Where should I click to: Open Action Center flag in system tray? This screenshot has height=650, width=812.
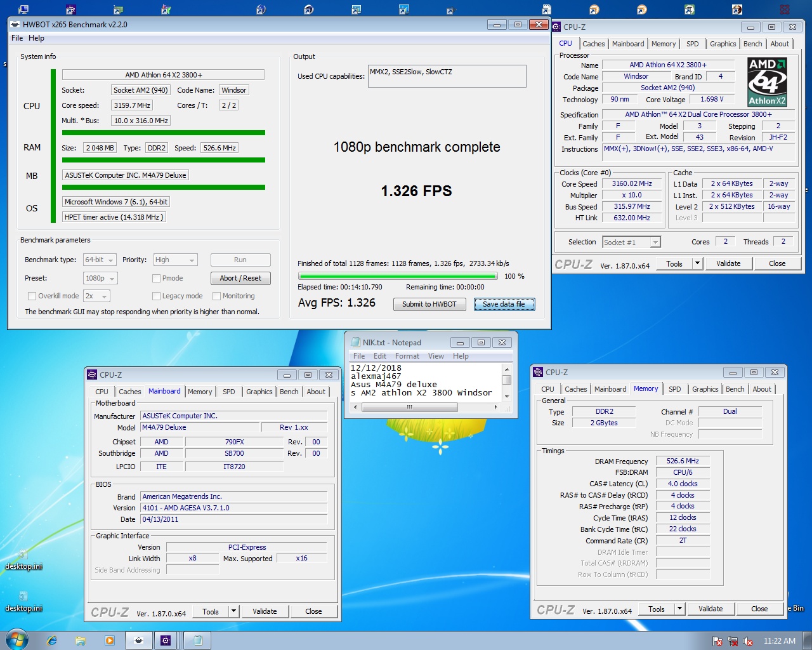717,641
